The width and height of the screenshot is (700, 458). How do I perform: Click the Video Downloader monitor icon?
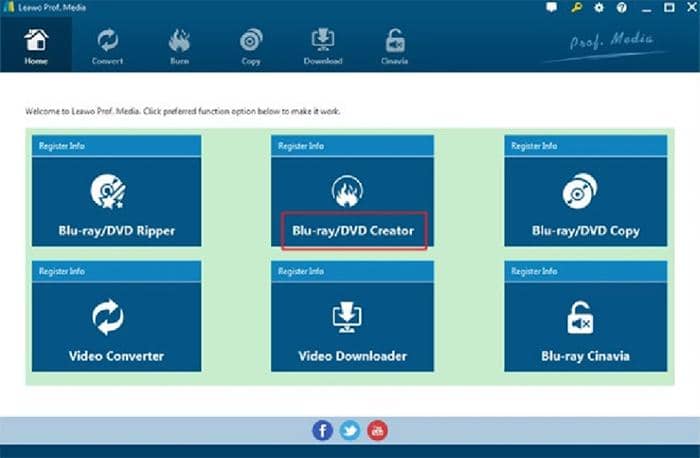pos(347,317)
